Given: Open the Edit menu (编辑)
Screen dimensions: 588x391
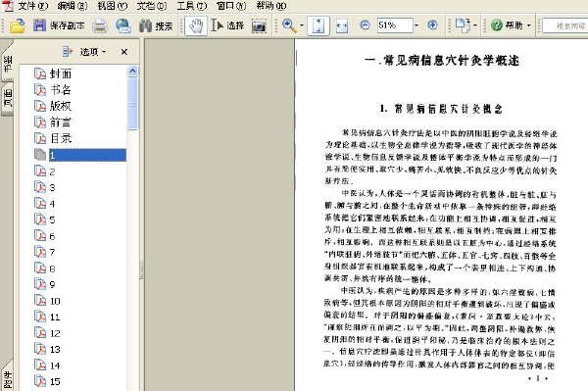Looking at the screenshot, I should pos(73,6).
